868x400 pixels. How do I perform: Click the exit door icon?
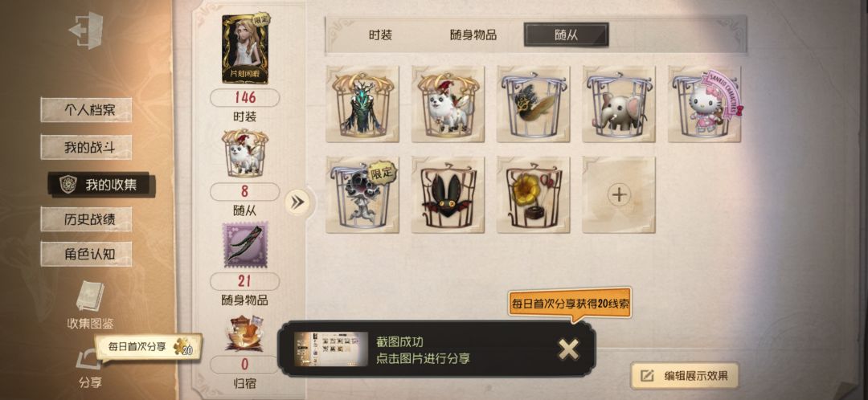point(86,31)
